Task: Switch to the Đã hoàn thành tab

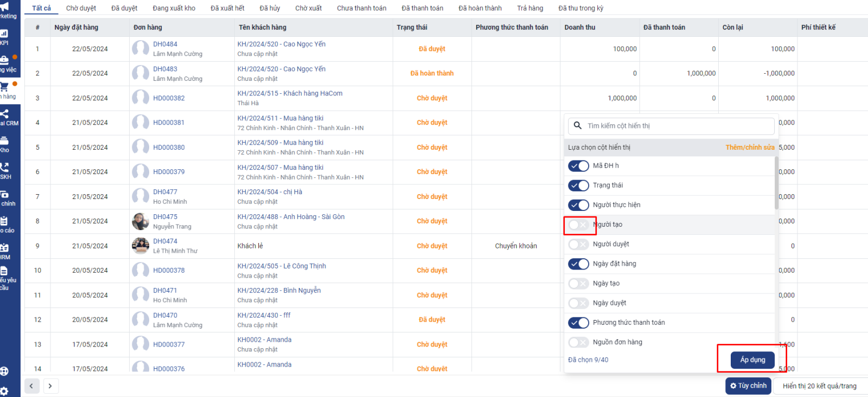Action: (480, 8)
